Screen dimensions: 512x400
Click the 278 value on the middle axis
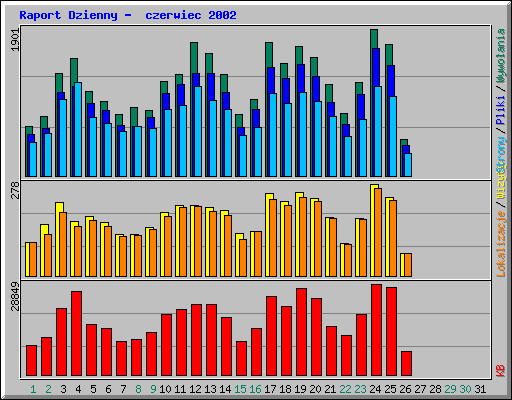point(15,190)
